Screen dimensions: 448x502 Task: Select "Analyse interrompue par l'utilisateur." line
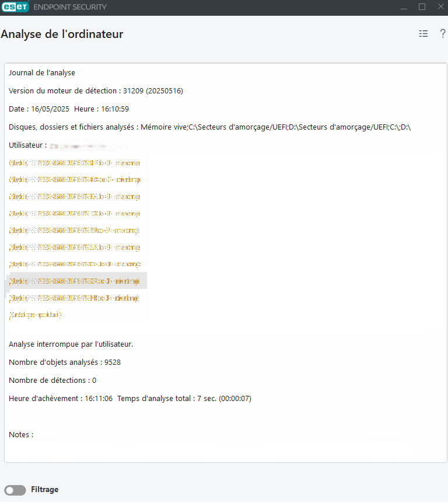[71, 344]
